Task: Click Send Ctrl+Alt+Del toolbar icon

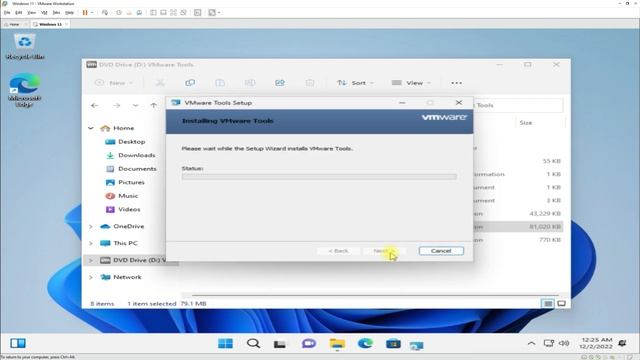Action: (x=105, y=13)
